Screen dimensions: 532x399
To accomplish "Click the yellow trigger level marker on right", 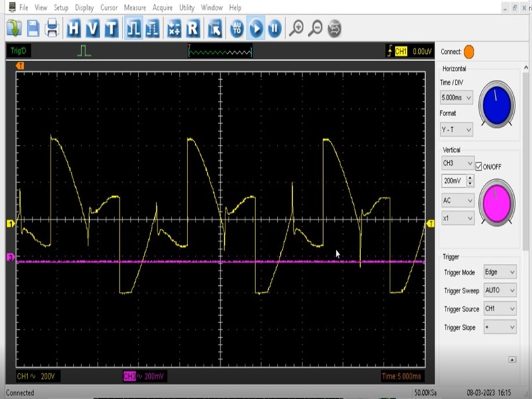I will [430, 223].
